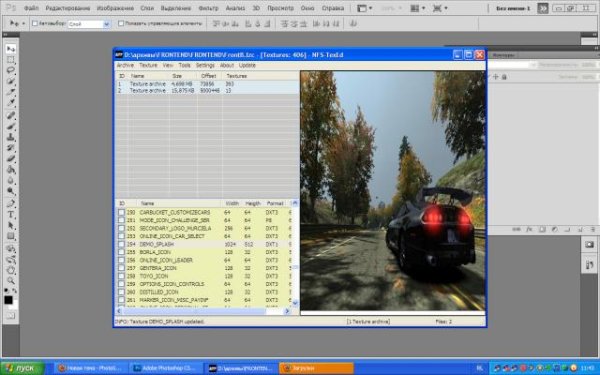
Task: Enable the show transform controls checkbox
Action: (121, 23)
